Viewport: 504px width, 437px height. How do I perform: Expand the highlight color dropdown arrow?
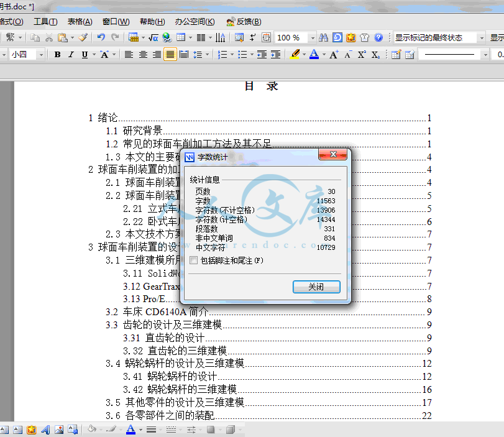(x=304, y=55)
